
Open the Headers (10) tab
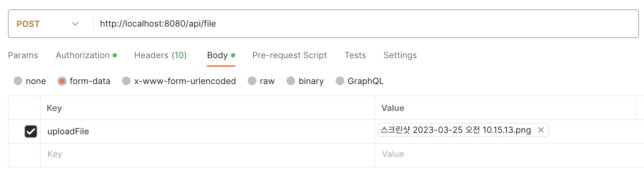160,55
